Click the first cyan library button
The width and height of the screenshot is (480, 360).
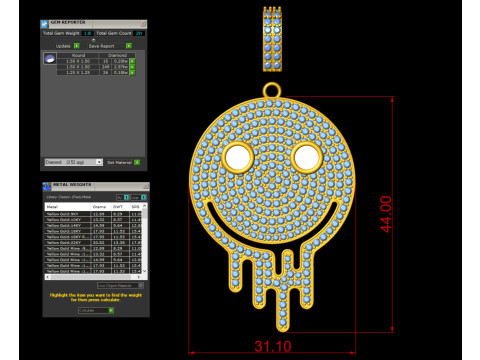(x=126, y=197)
